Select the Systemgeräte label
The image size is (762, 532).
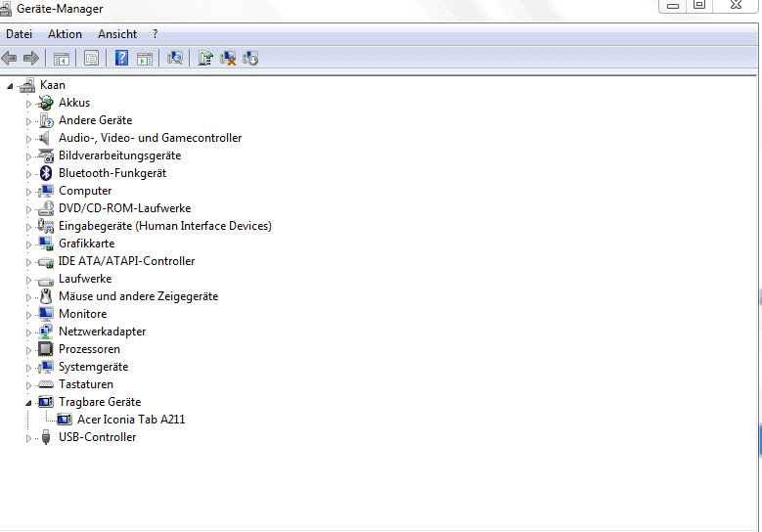[93, 367]
